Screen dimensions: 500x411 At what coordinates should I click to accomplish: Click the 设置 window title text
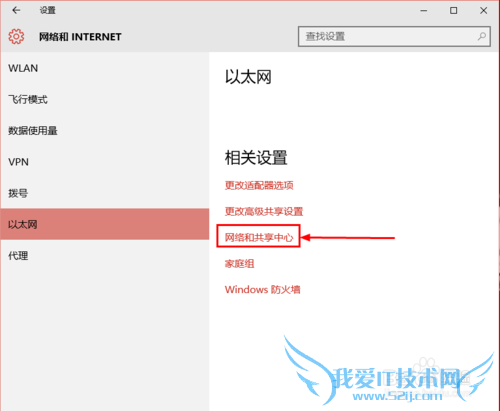47,10
